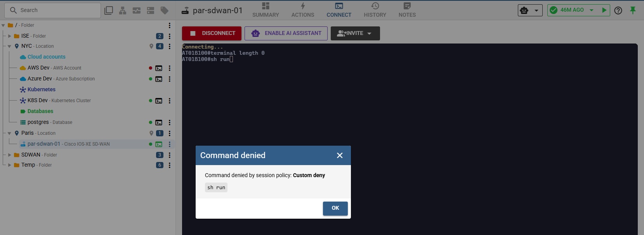
Task: Open the help question mark icon
Action: [618, 10]
